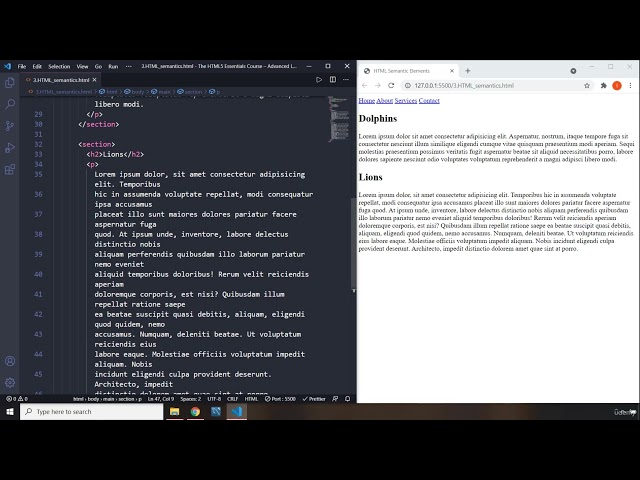Open the Run menu
This screenshot has height=480, width=640.
[x=113, y=66]
